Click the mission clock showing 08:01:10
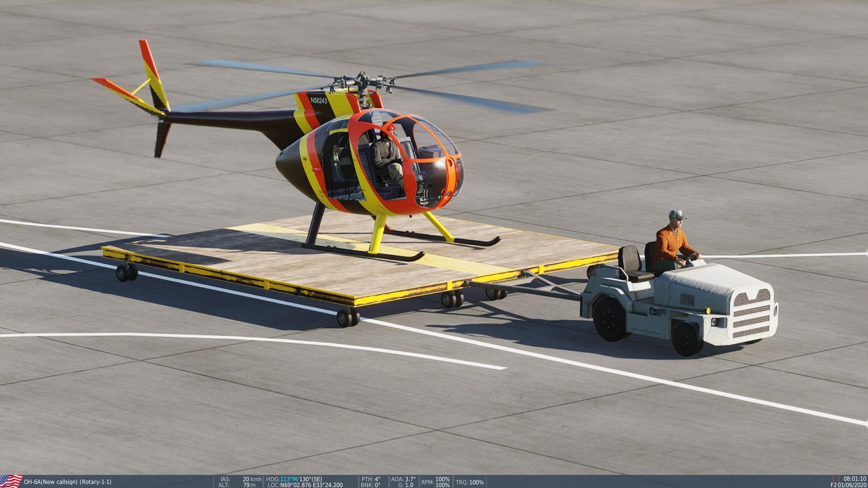868x488 pixels. [x=854, y=479]
